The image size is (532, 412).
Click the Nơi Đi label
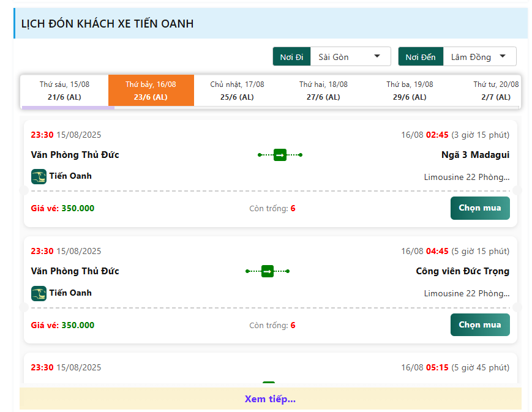[x=291, y=57]
